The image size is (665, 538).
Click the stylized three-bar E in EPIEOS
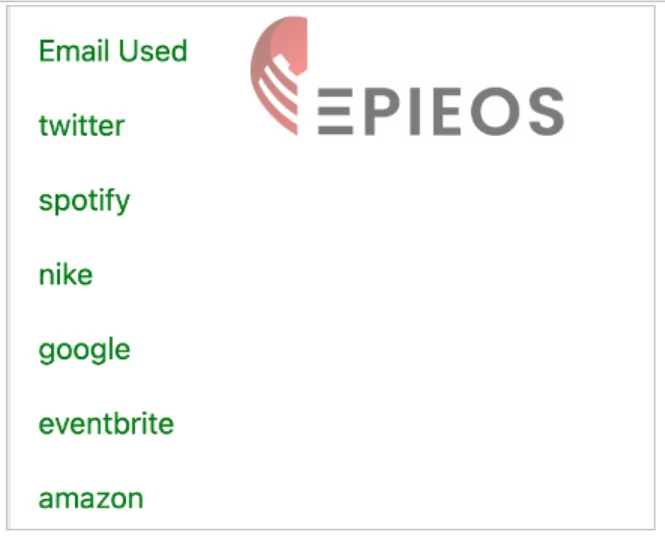coord(335,112)
